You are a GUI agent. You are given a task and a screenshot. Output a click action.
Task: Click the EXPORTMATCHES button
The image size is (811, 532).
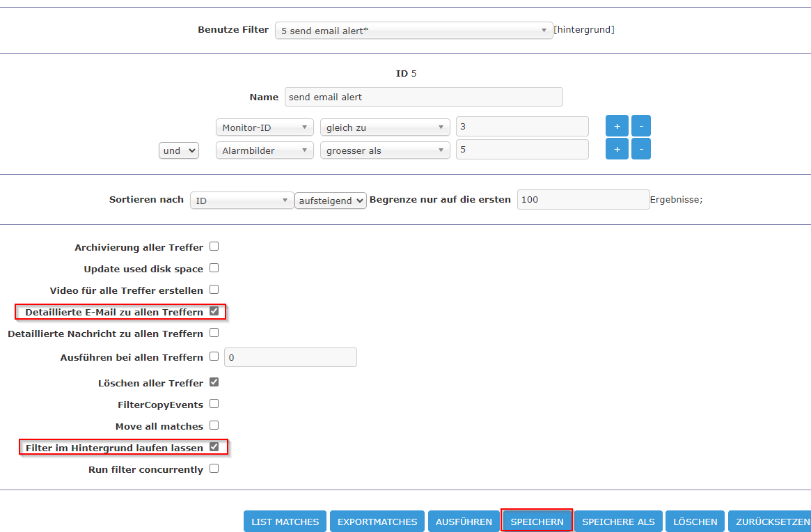coord(377,522)
